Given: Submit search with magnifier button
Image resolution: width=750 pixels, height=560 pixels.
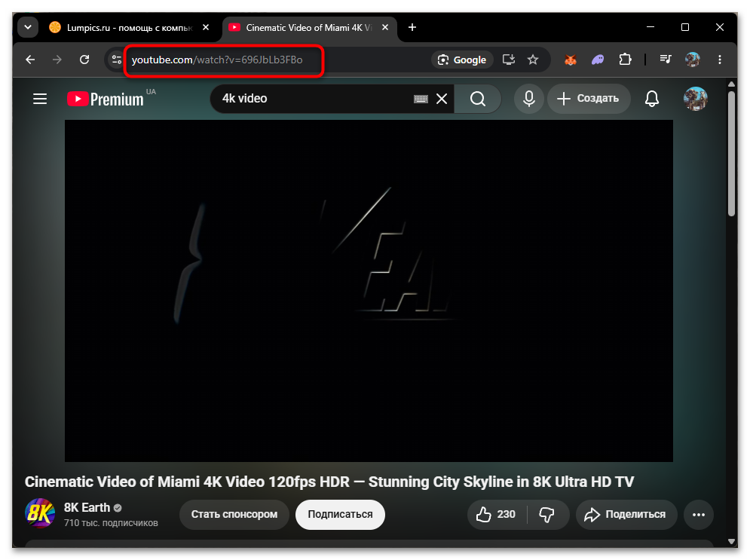Looking at the screenshot, I should coord(477,99).
